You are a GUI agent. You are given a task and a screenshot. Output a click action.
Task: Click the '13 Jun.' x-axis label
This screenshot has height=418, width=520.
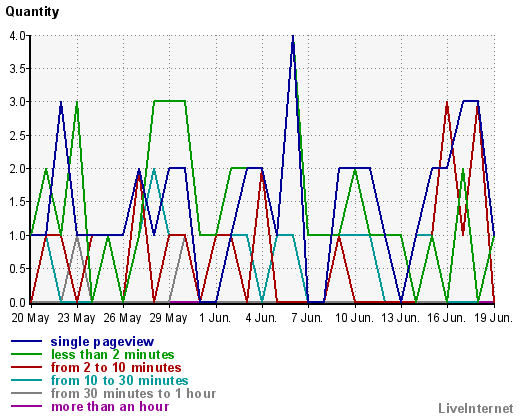(x=401, y=318)
